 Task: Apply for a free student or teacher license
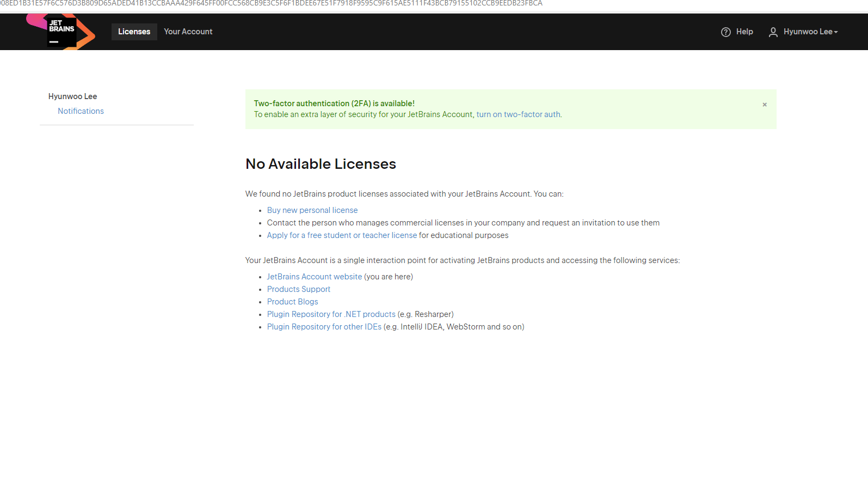[x=342, y=235]
